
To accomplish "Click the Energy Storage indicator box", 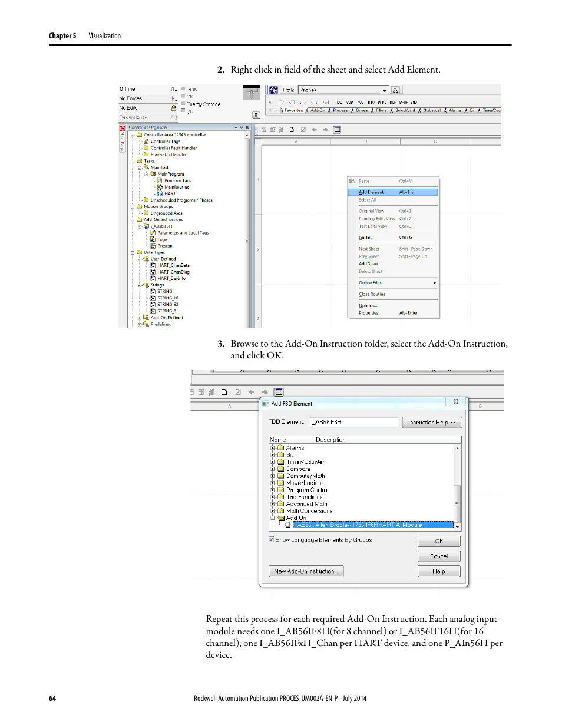I will (x=183, y=103).
